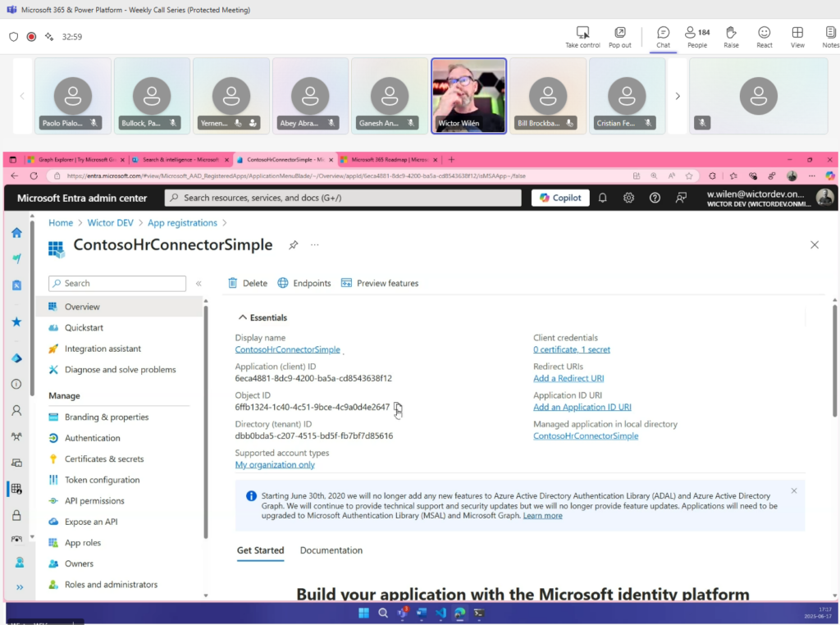Screen dimensions: 840x625
Task: Click the red recording indicator icon
Action: point(32,37)
